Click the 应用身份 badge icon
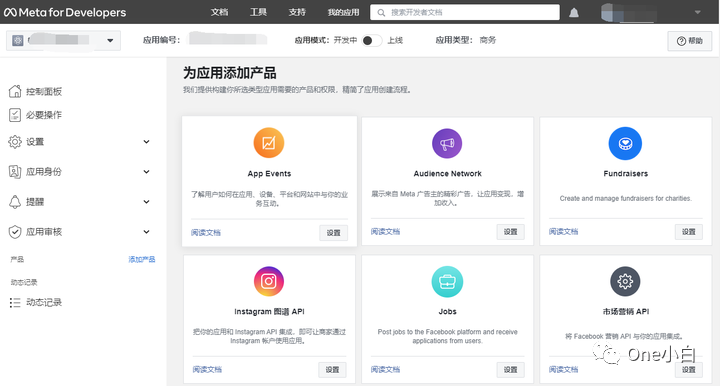The height and width of the screenshot is (386, 720). tap(15, 172)
